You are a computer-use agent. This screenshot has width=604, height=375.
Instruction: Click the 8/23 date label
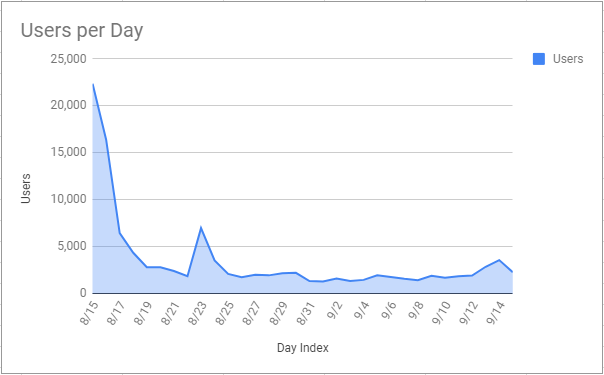[x=197, y=313]
